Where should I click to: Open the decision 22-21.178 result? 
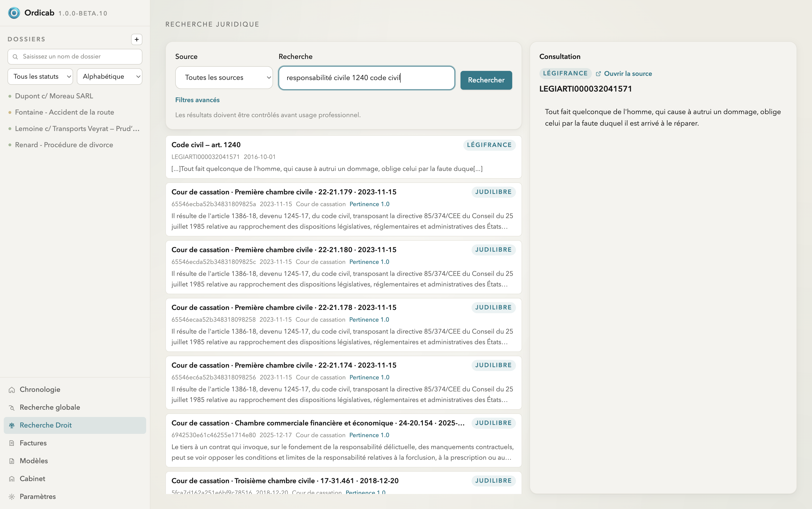344,325
